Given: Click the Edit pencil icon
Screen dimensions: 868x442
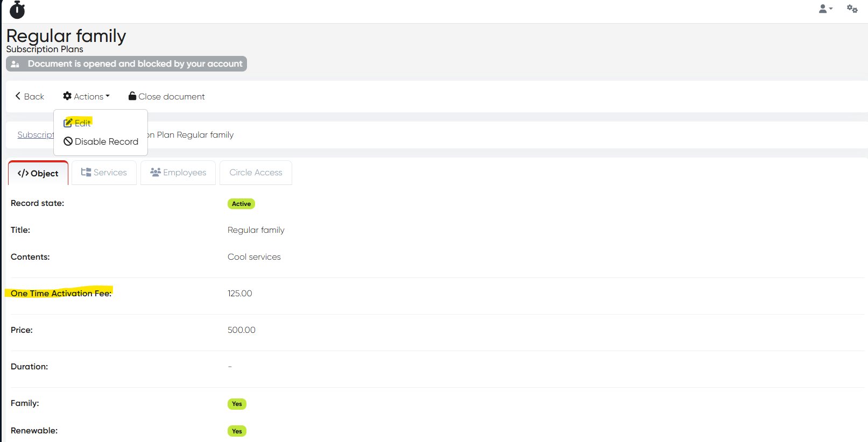Looking at the screenshot, I should point(68,123).
